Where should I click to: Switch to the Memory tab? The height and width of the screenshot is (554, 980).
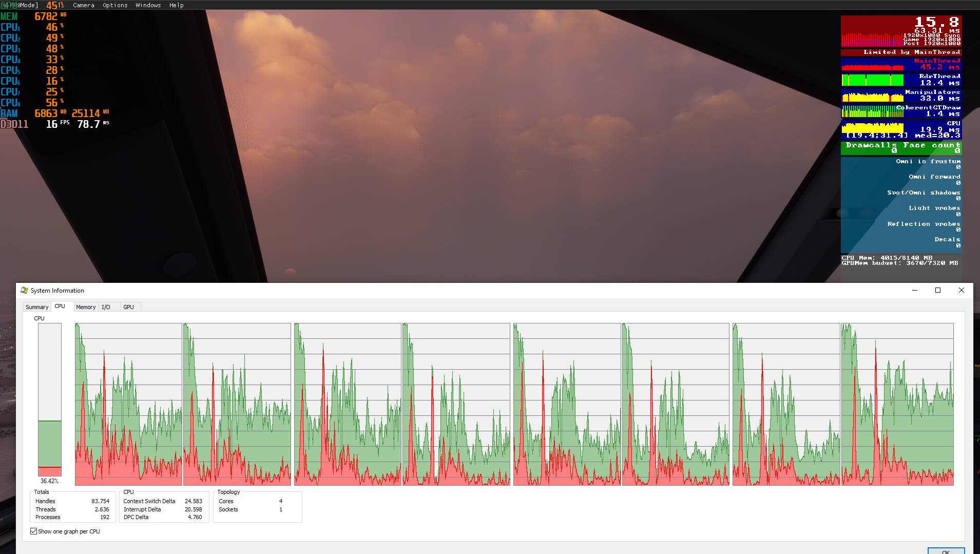tap(86, 307)
